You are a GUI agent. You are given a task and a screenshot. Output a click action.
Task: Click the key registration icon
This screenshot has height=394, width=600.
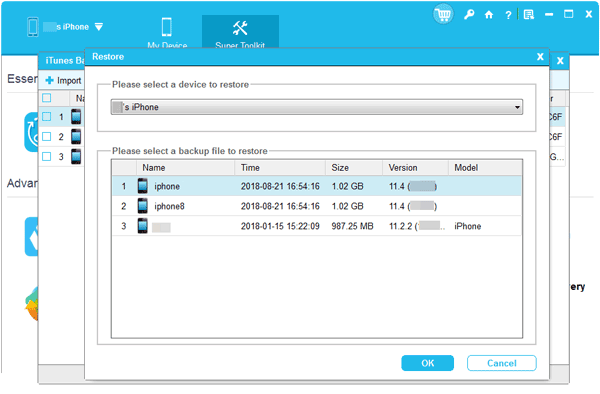[x=469, y=15]
